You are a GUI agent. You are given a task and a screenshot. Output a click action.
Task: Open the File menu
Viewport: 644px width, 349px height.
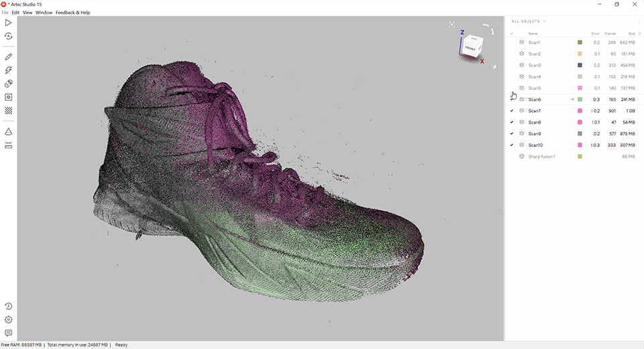pos(5,12)
